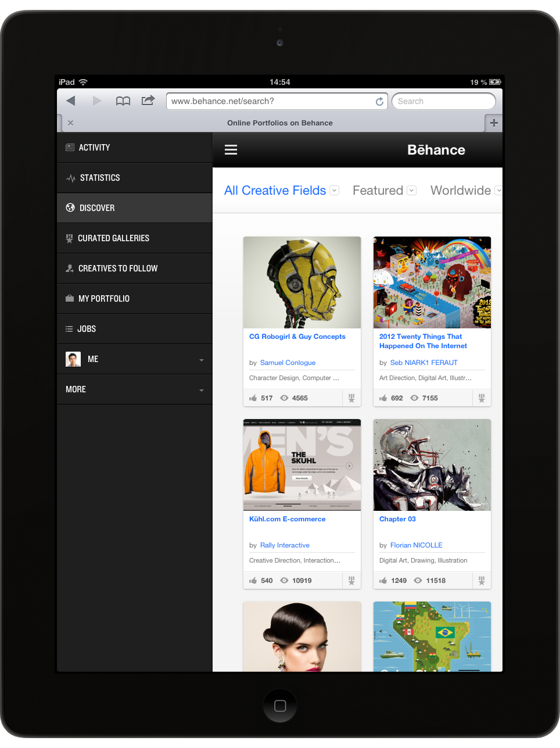The image size is (560, 748).
Task: Select Discover in sidebar
Action: [x=135, y=208]
